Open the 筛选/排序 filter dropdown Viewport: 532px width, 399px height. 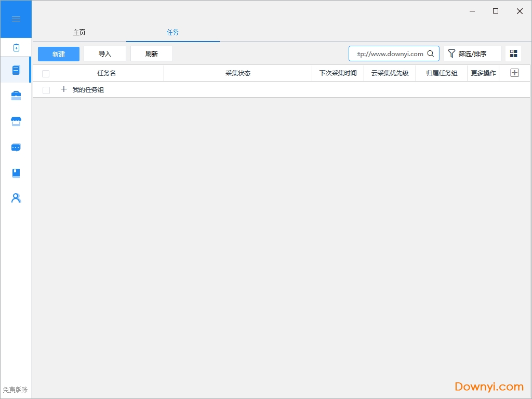click(472, 53)
